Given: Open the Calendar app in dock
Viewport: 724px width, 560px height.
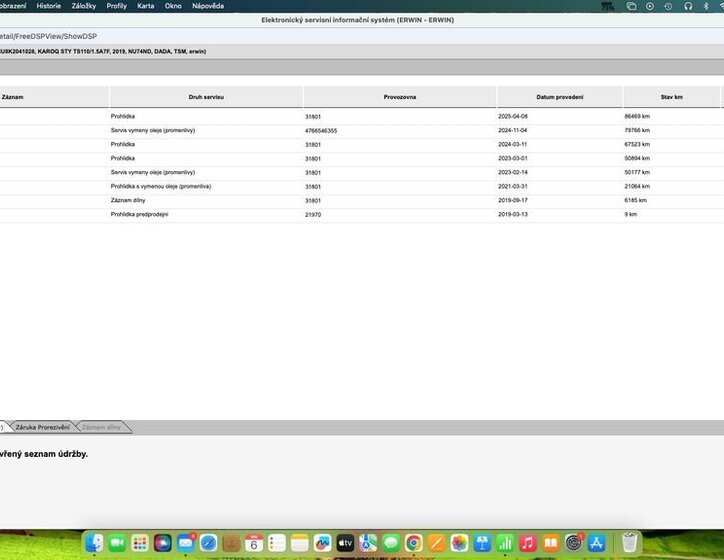Looking at the screenshot, I should 254,543.
